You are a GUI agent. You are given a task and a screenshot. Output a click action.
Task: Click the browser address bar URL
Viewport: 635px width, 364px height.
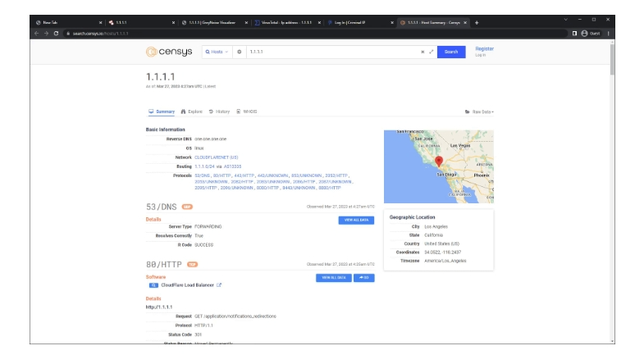point(100,33)
